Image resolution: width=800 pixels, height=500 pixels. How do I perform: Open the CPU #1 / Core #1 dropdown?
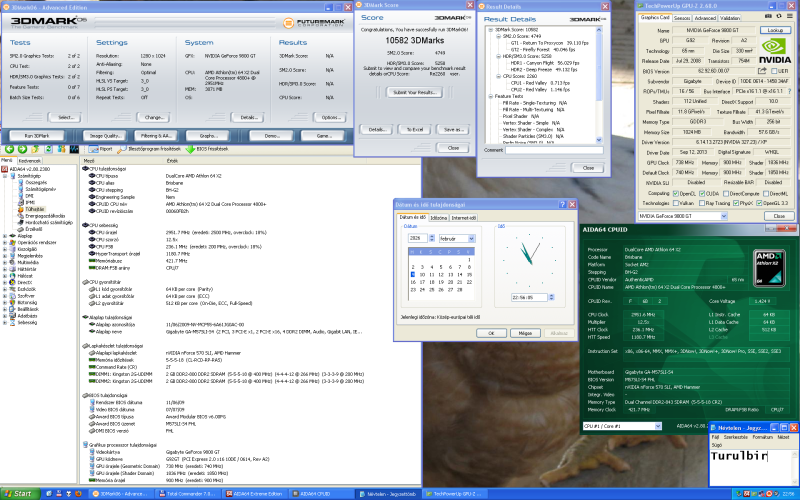click(656, 427)
